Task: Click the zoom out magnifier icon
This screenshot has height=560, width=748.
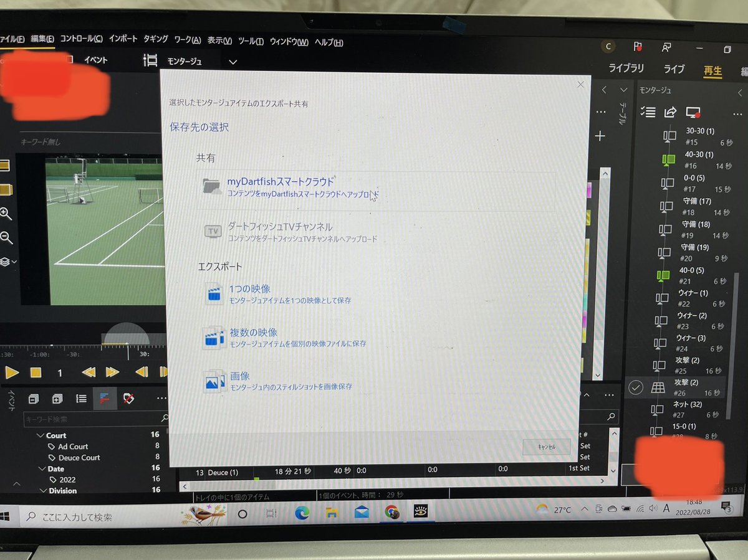Action: click(x=6, y=237)
